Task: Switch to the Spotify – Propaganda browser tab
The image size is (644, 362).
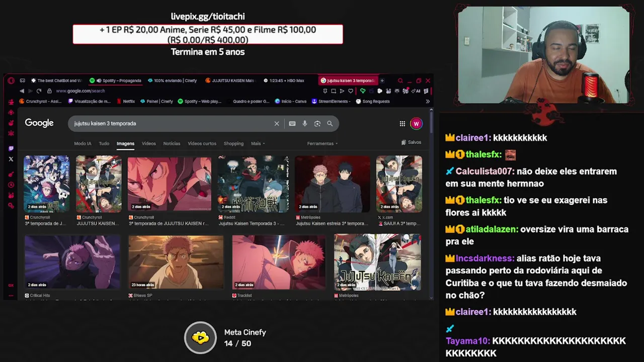Action: click(115, 80)
